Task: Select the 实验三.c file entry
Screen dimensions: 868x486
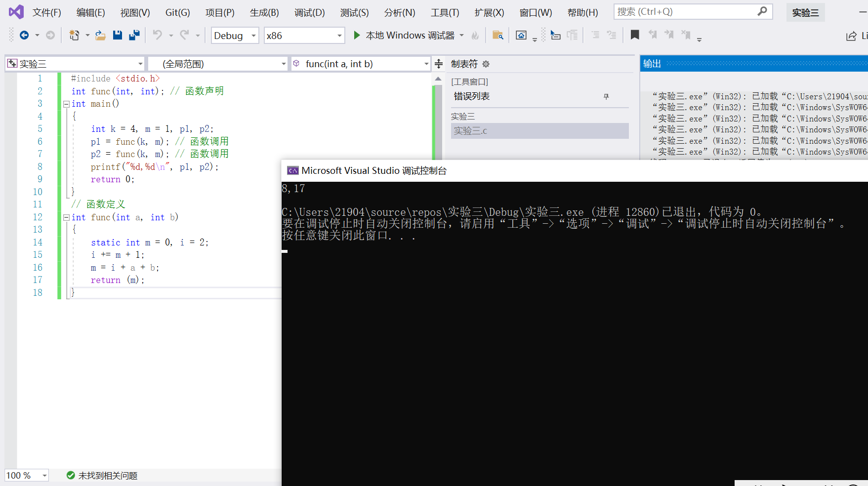Action: point(539,131)
